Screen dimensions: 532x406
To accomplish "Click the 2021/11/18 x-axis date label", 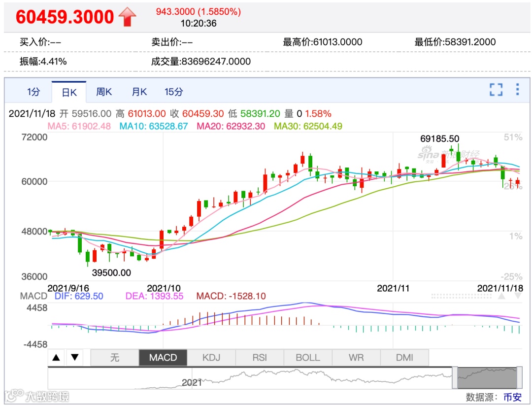I will 500,289.
